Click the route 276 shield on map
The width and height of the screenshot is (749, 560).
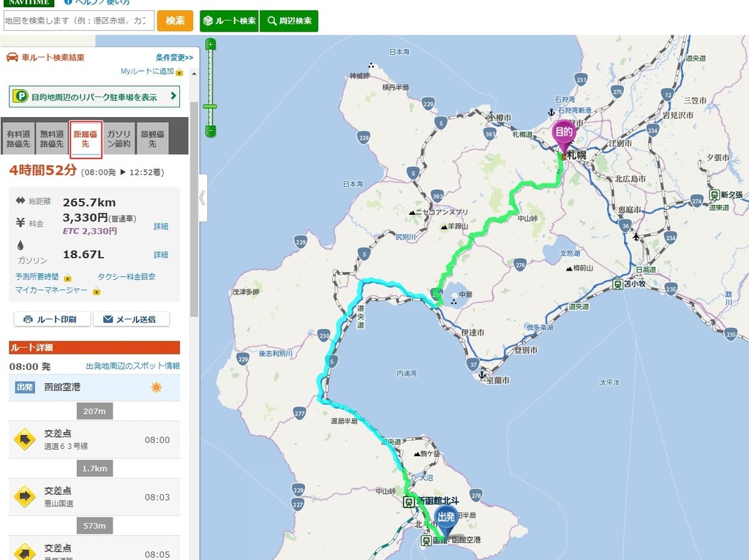coord(520,265)
